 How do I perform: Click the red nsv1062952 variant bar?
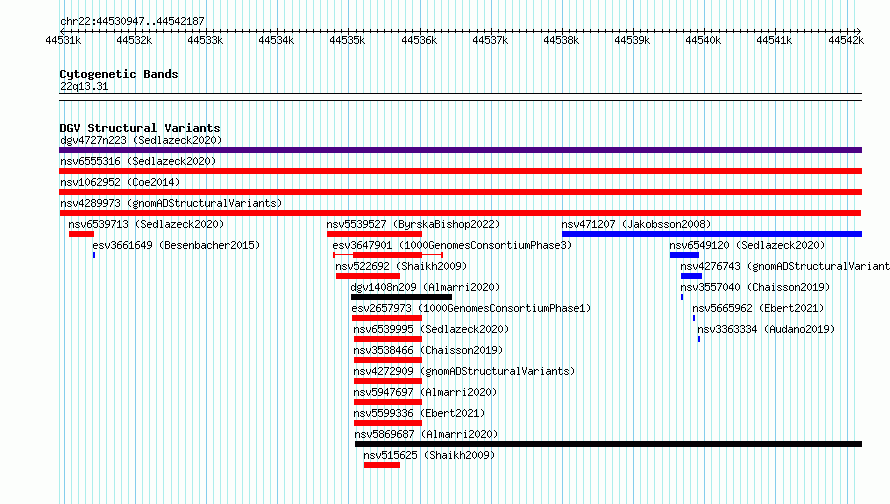click(460, 192)
